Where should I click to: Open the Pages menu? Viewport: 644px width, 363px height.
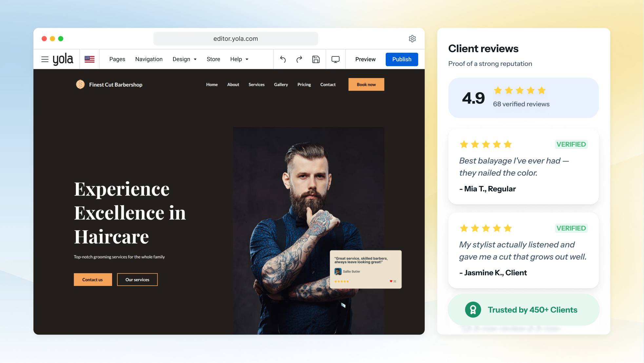click(117, 59)
